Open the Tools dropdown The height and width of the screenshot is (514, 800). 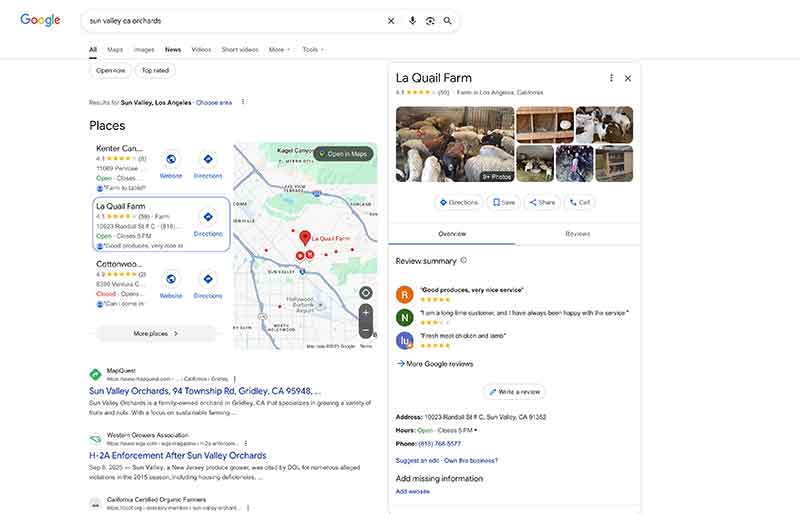click(x=313, y=49)
